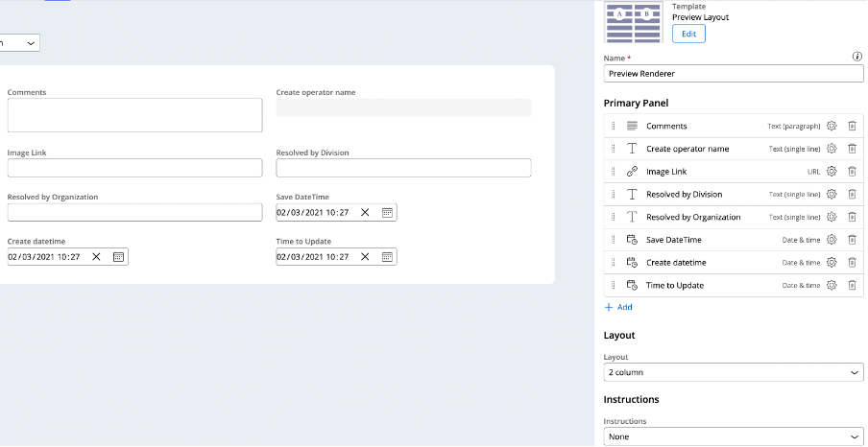Open calendar picker for Create datetime field
868x447 pixels.
pyautogui.click(x=118, y=257)
